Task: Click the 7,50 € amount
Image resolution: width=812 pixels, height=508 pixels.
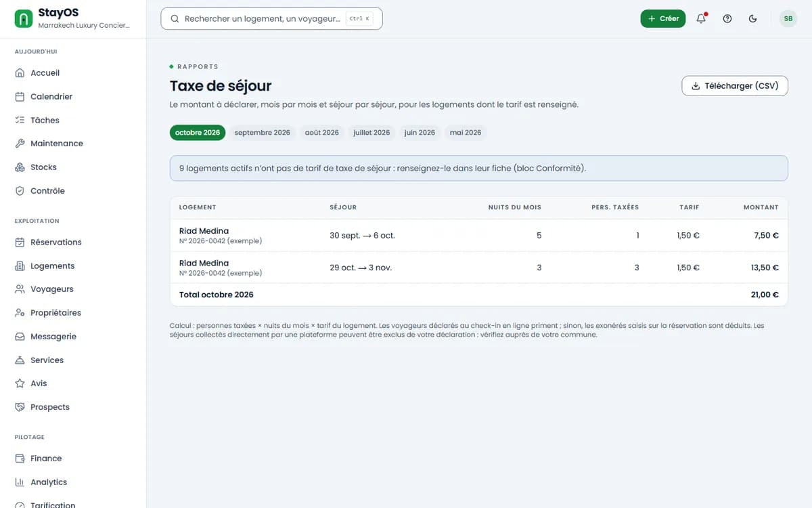Action: coord(766,236)
